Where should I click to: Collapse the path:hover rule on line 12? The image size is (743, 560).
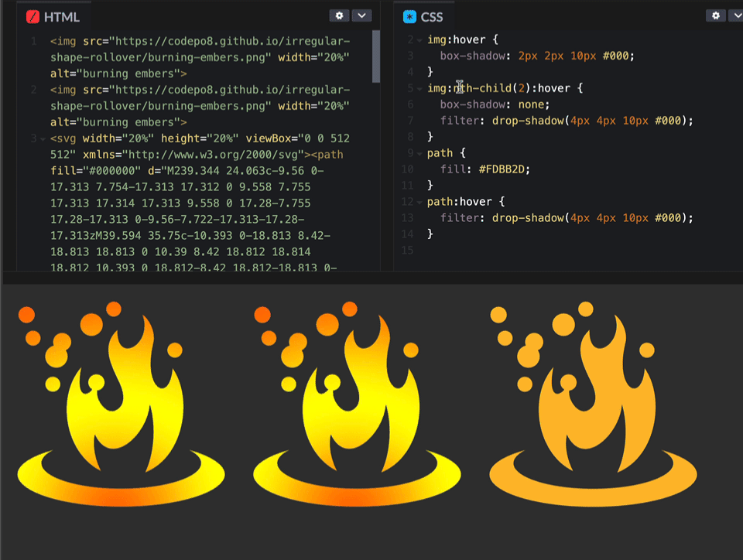419,201
